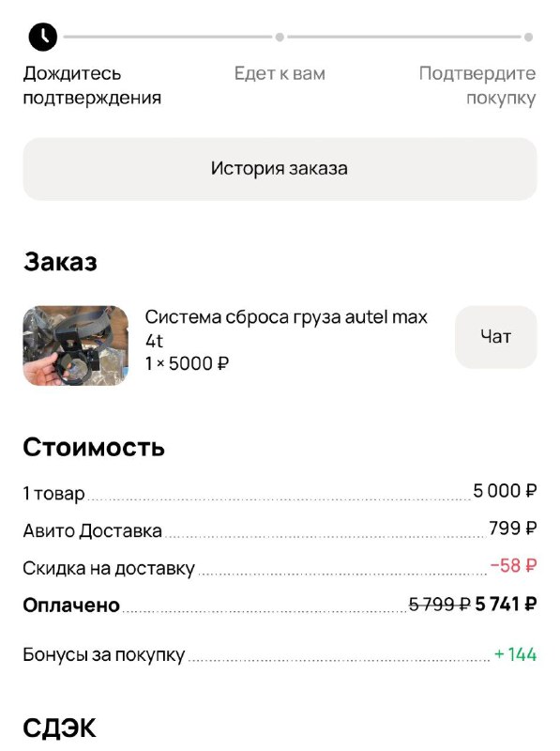This screenshot has width=560, height=751.
Task: Open Чат with the seller
Action: tap(496, 337)
